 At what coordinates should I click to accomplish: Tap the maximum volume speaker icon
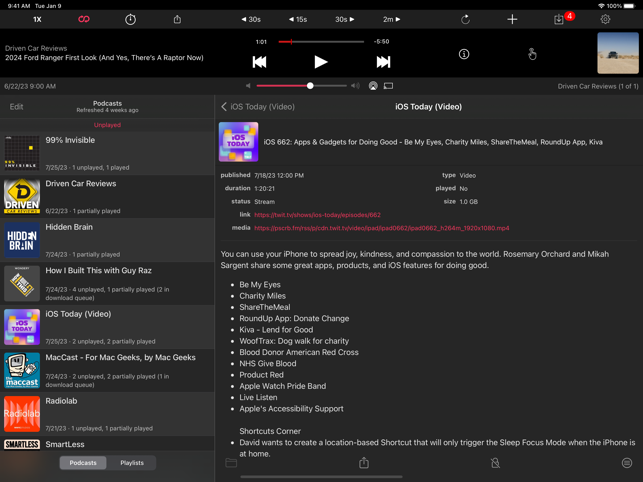pos(355,86)
